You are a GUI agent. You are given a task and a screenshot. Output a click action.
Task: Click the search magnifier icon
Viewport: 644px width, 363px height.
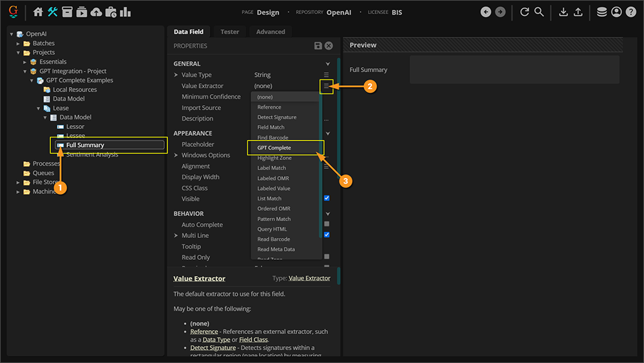[x=539, y=12]
